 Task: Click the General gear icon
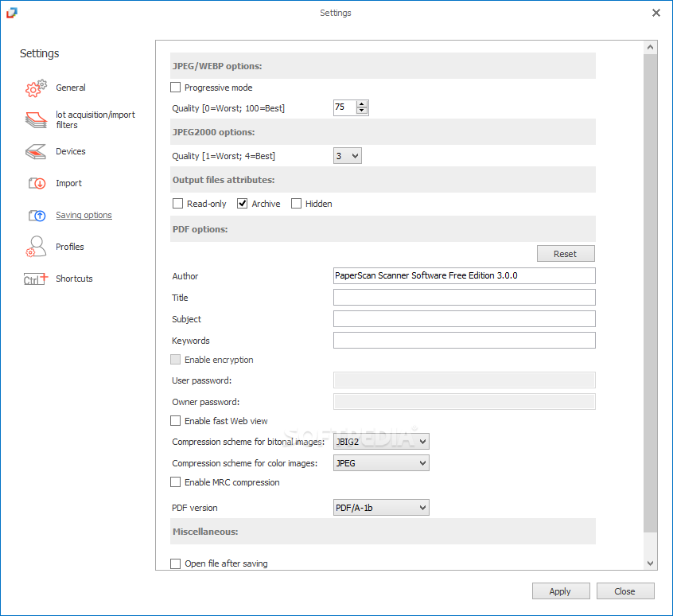[36, 88]
